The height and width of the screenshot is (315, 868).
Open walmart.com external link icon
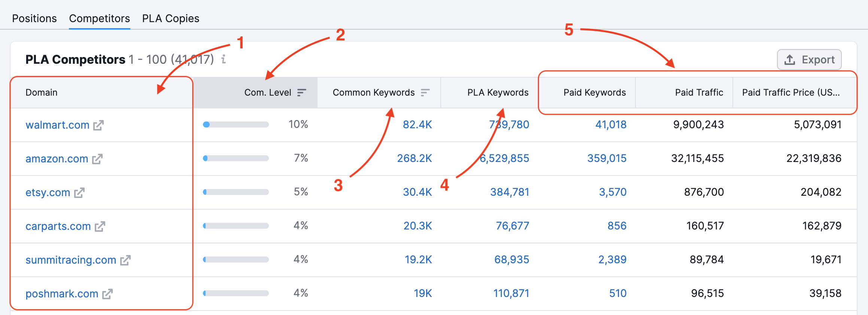click(98, 125)
